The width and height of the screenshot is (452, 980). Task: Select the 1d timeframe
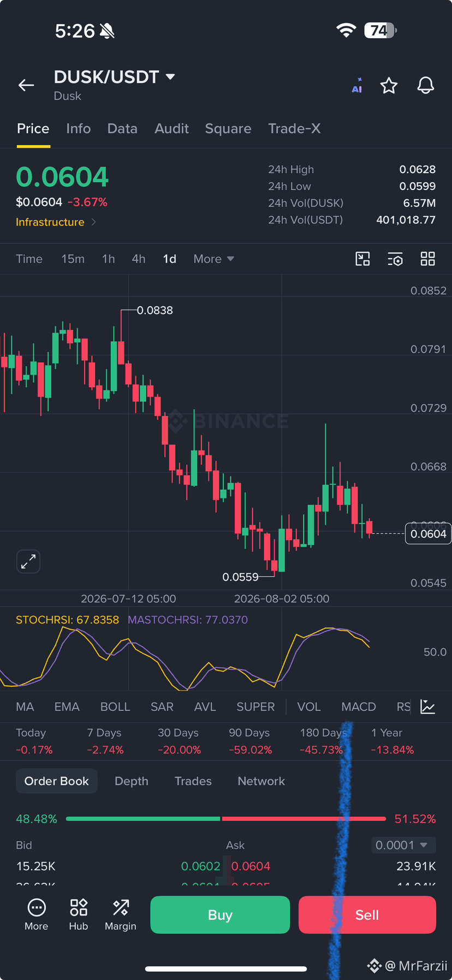(170, 259)
